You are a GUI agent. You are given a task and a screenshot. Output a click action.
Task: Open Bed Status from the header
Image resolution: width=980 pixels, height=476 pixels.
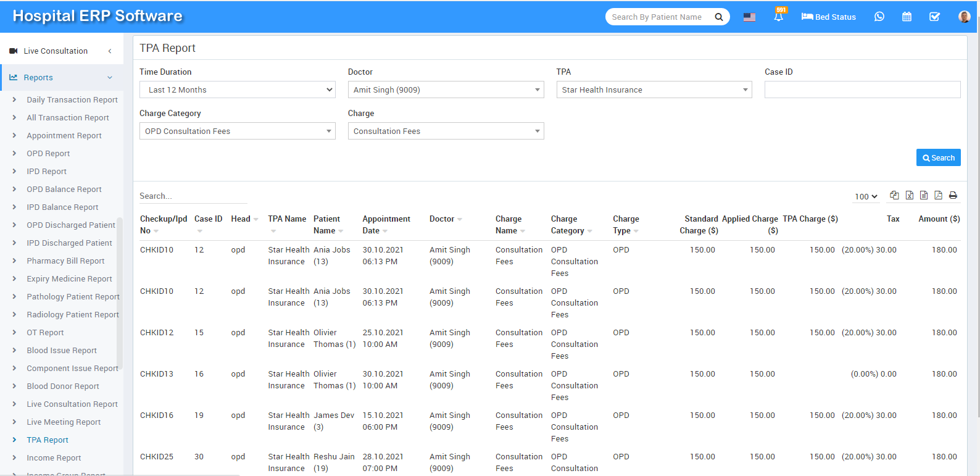point(828,17)
